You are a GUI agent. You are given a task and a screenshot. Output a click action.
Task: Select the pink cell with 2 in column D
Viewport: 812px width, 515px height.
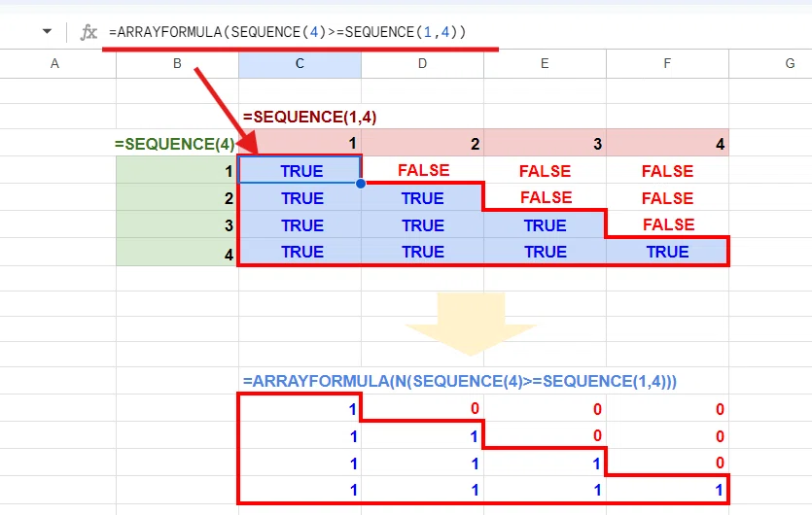coord(423,143)
